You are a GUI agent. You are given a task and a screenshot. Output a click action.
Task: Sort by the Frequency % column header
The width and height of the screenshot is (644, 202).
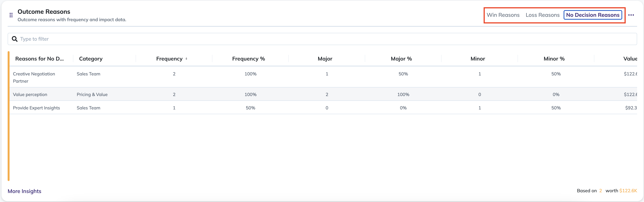point(248,59)
